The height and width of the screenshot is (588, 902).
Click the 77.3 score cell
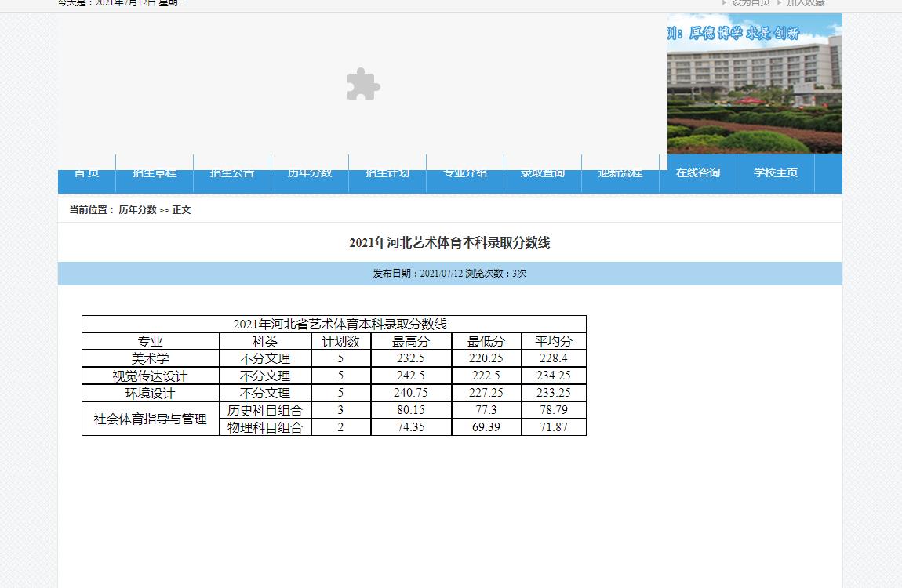[486, 410]
